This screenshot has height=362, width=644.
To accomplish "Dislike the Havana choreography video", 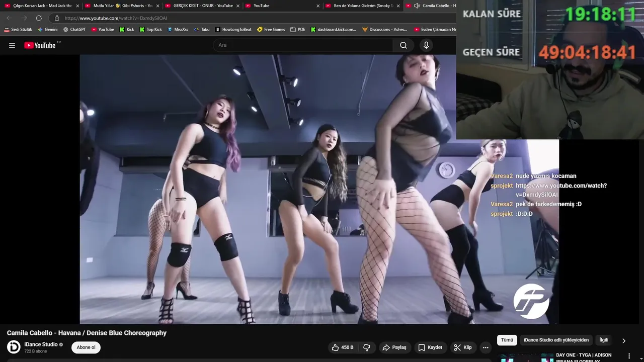I will point(367,347).
